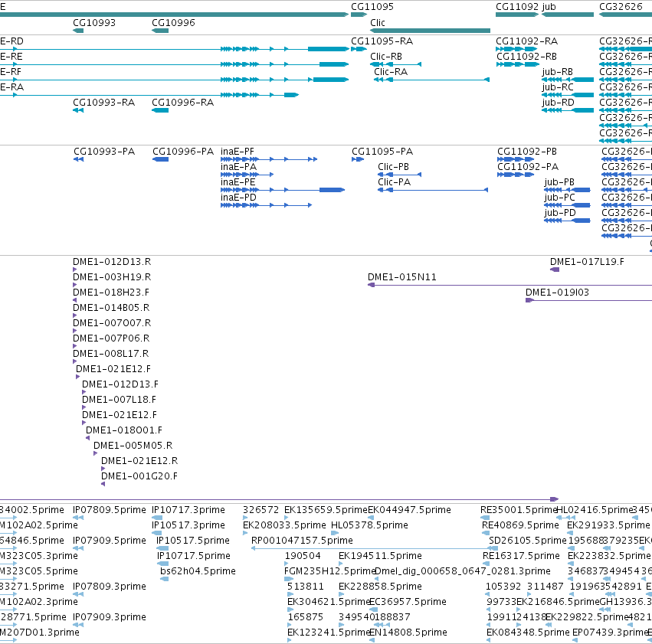Image resolution: width=652 pixels, height=644 pixels.
Task: Open the CG11092-PA feature
Action: pos(516,175)
